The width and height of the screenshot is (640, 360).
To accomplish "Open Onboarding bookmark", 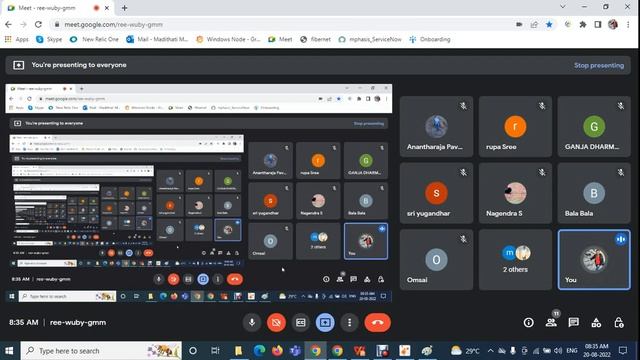I will pos(430,39).
